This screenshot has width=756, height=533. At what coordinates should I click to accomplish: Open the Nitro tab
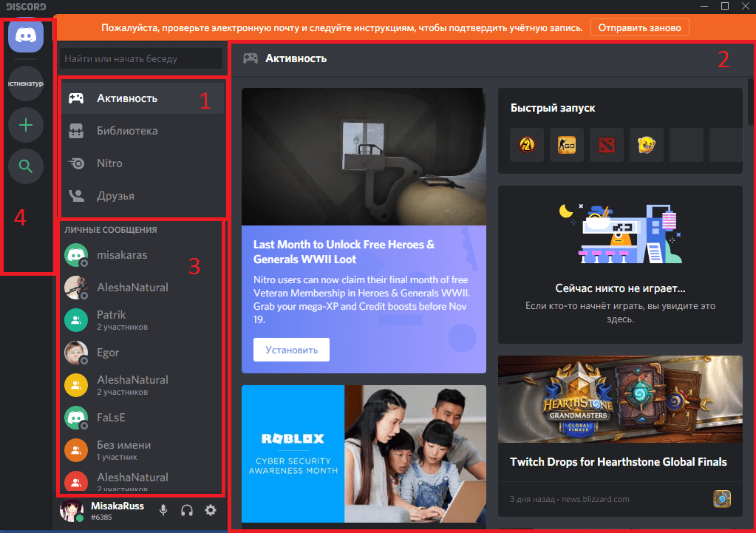coord(109,163)
